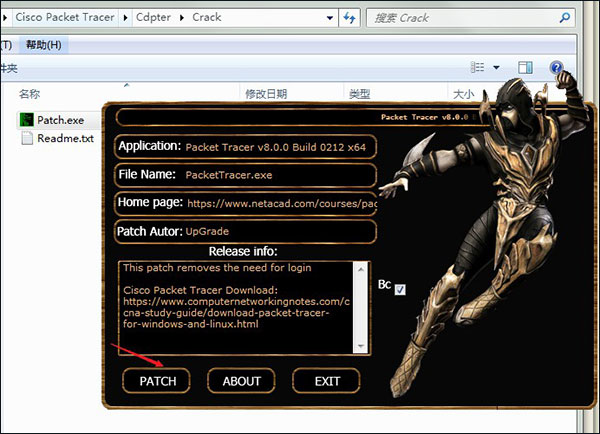Select the Patch.exe file icon

click(x=26, y=120)
